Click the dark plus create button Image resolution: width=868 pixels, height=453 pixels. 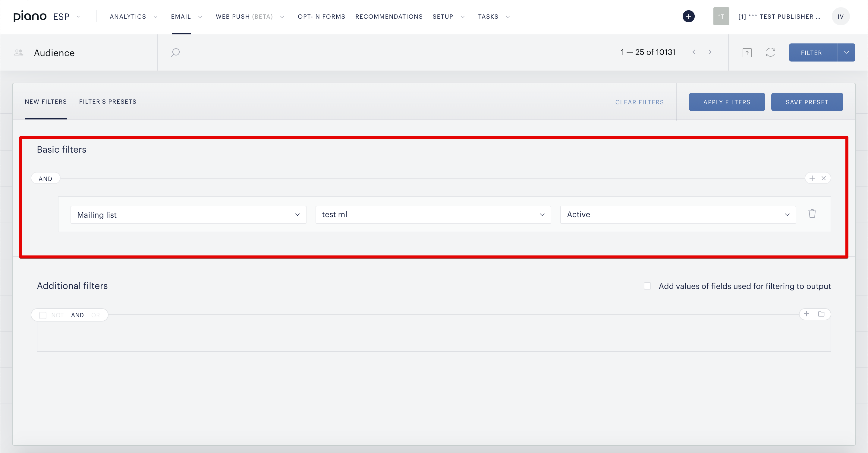688,16
